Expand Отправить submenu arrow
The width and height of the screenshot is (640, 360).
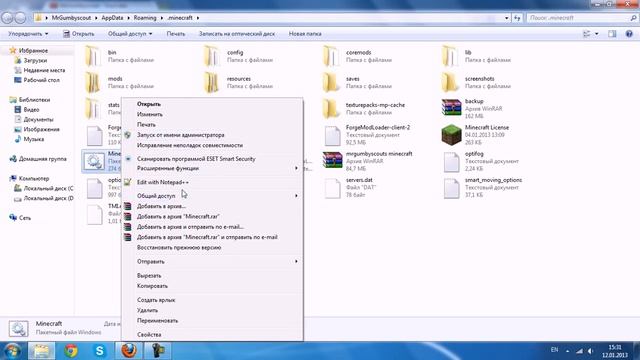(296, 261)
